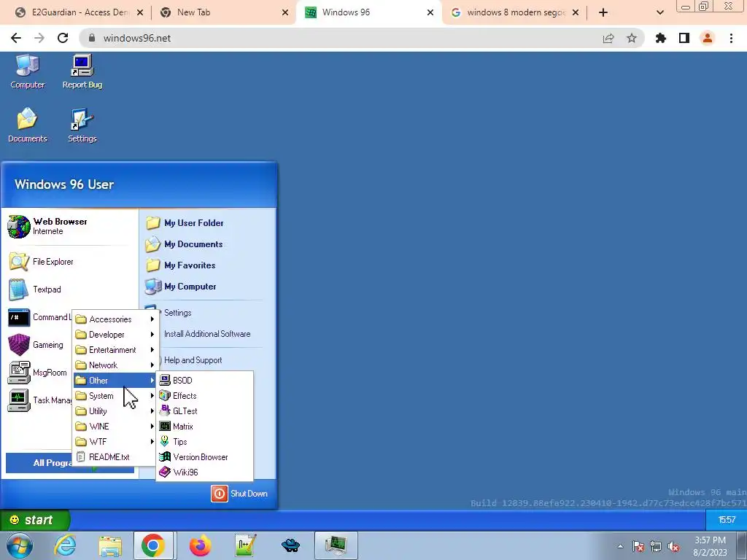This screenshot has width=747, height=560.
Task: Open the Settings desktop shortcut
Action: [82, 125]
